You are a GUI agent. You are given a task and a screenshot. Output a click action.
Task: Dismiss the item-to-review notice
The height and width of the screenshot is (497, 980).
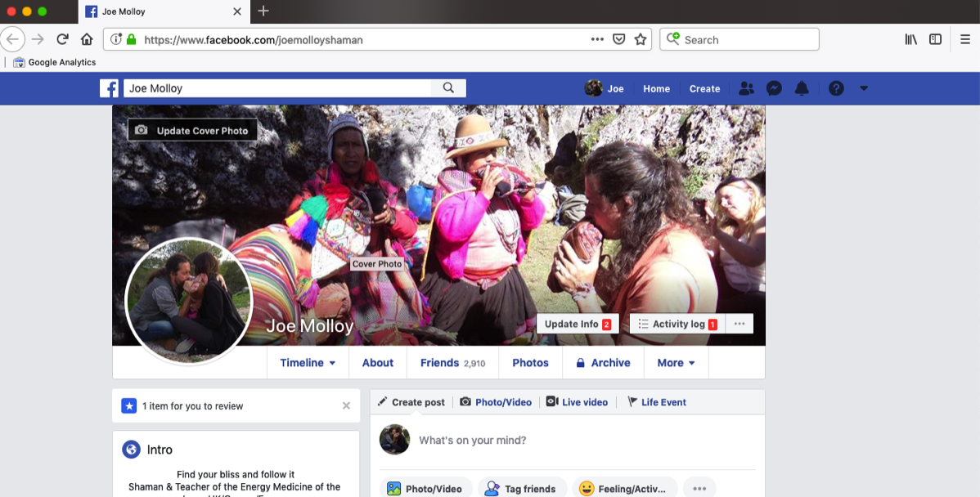coord(346,405)
